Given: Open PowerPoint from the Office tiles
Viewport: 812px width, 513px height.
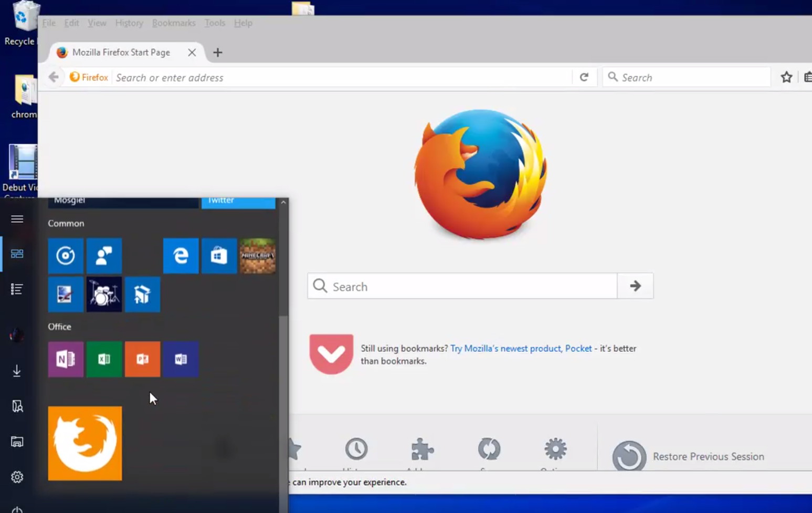Looking at the screenshot, I should 142,359.
